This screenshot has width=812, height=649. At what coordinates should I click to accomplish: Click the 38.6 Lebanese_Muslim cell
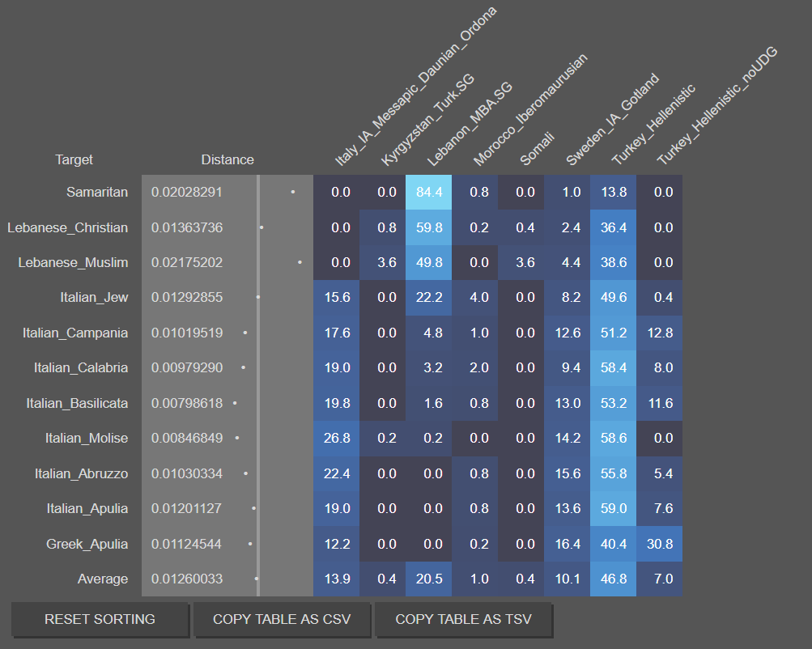point(613,262)
